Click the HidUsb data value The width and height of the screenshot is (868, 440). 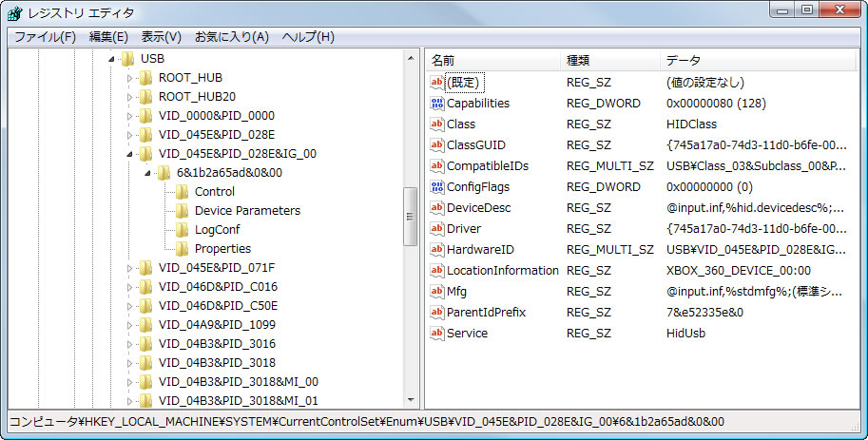[685, 334]
